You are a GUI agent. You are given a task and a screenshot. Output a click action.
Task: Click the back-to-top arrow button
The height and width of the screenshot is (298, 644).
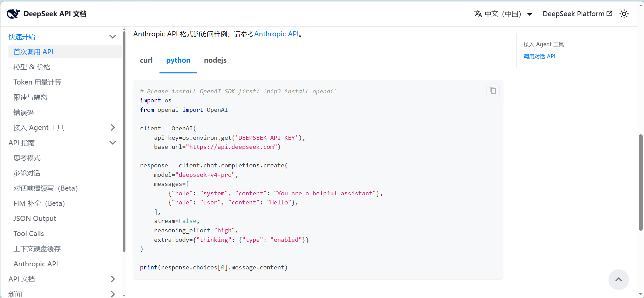coord(618,279)
